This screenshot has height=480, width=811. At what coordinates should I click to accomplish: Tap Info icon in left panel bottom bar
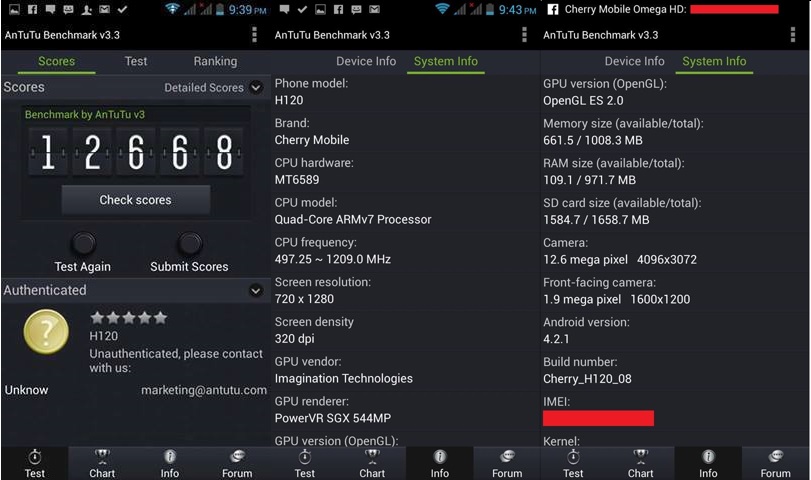pos(170,457)
